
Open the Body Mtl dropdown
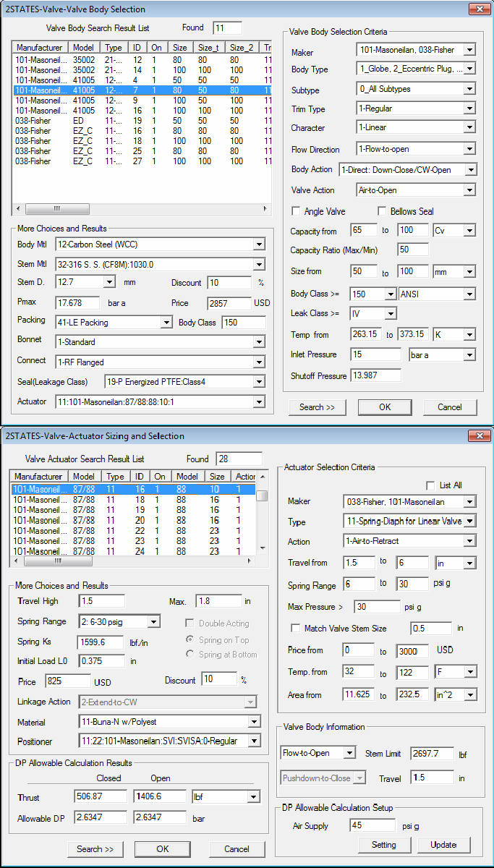[259, 244]
